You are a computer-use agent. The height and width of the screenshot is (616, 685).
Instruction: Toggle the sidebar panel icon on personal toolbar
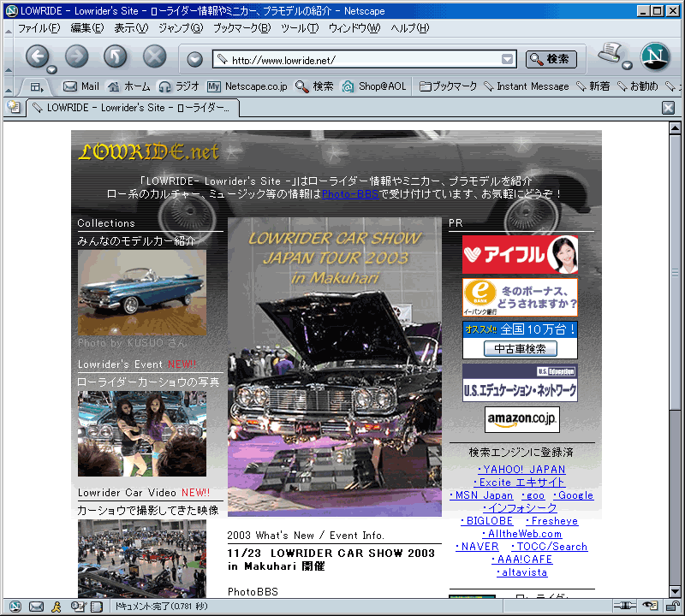coord(37,87)
